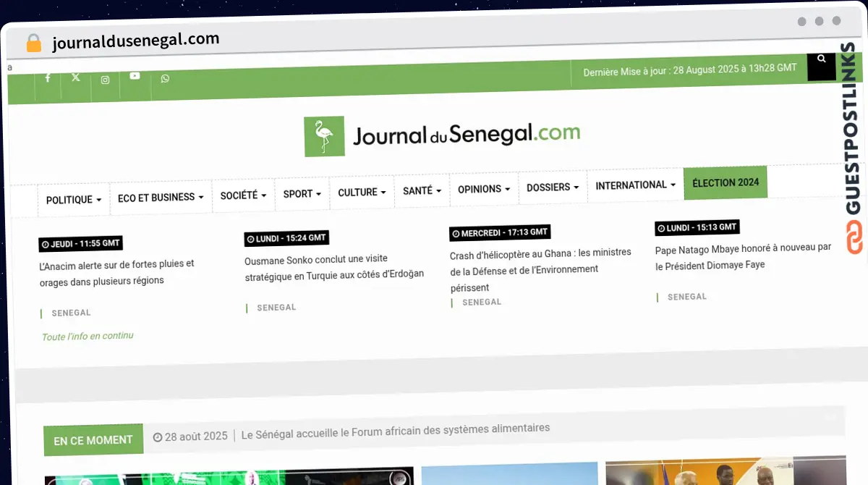
Task: Go to the ÉLECTION 2024 tab
Action: 726,182
